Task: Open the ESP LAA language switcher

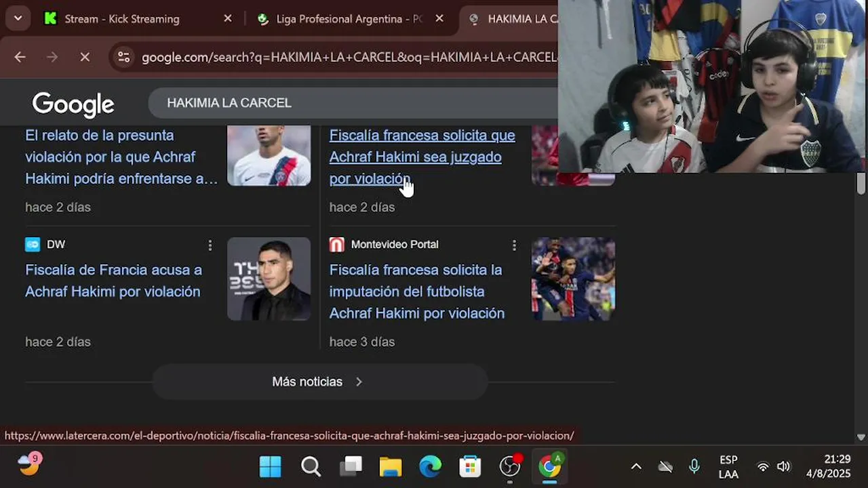Action: pos(728,467)
